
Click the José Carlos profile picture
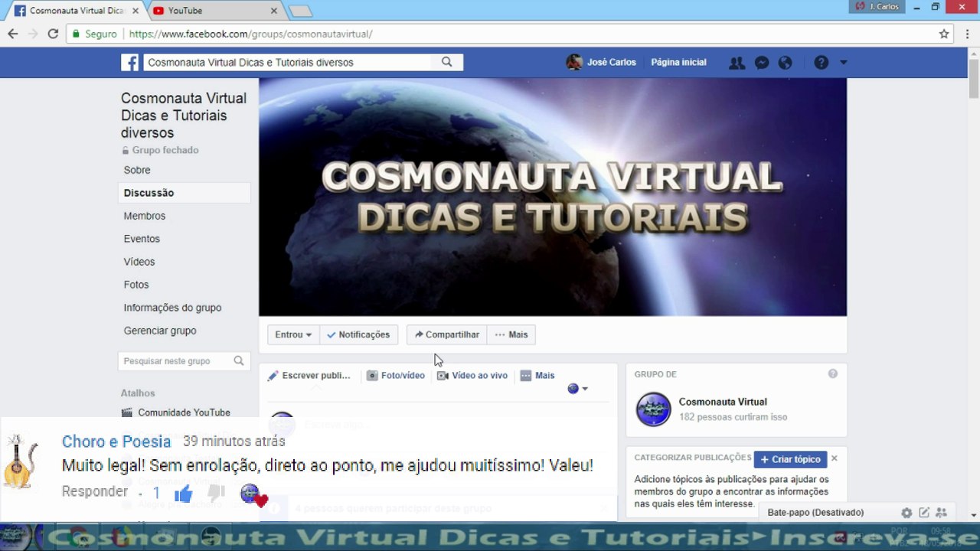574,62
